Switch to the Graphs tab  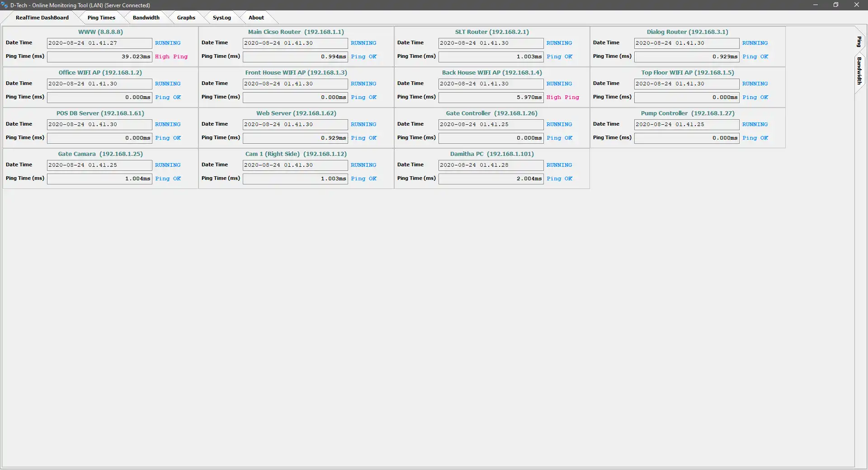click(x=186, y=18)
